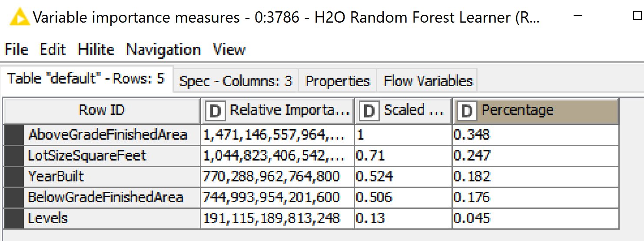This screenshot has width=644, height=241.
Task: Click the D type icon of Percentage column
Action: point(467,111)
